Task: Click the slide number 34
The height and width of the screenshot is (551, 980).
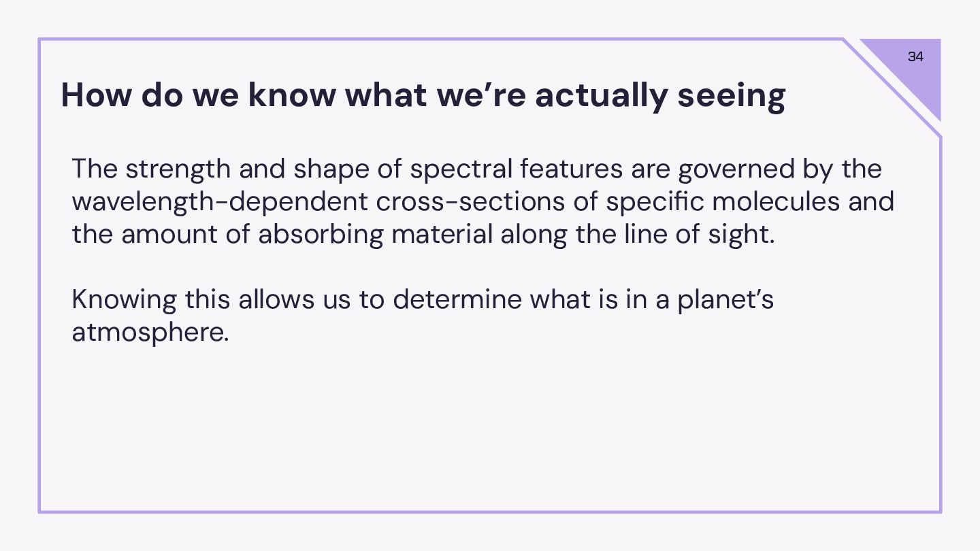Action: 915,56
